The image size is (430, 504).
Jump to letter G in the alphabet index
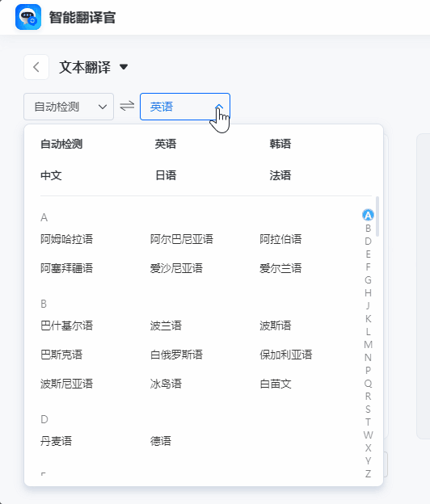[x=369, y=280]
